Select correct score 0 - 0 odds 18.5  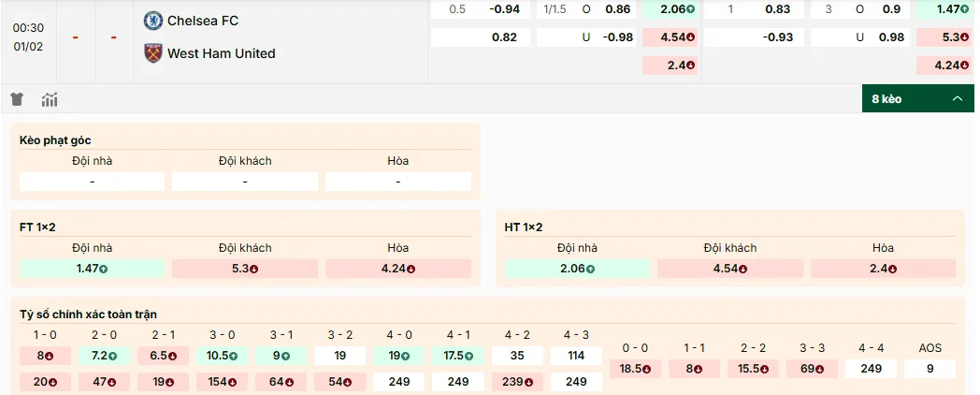tap(636, 369)
